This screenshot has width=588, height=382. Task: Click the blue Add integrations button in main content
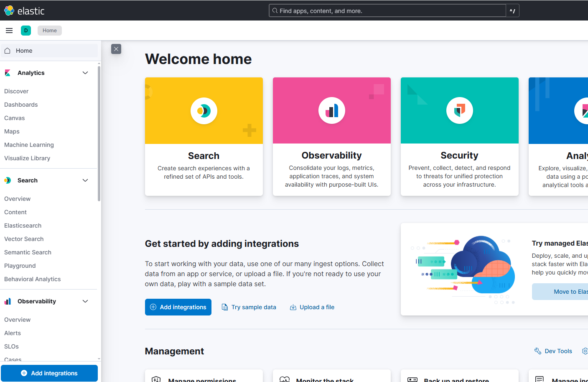178,307
